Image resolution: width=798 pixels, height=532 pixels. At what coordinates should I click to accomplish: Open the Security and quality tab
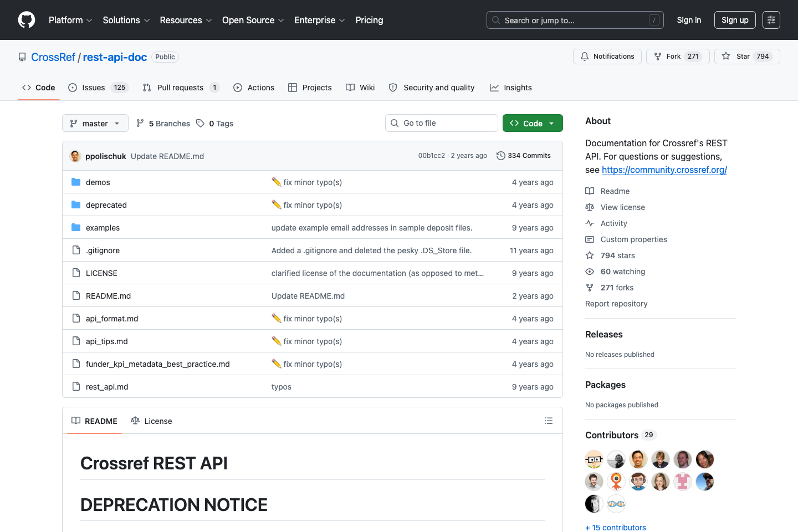432,88
